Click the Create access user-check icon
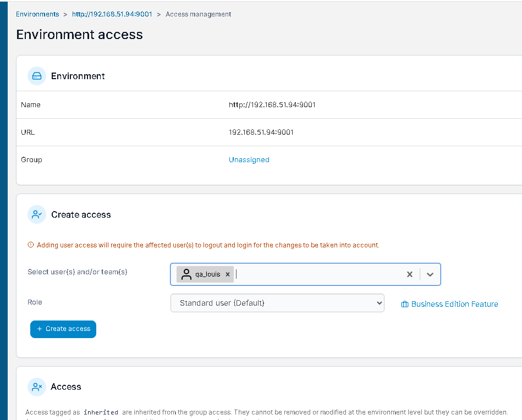The width and height of the screenshot is (522, 420). point(37,214)
